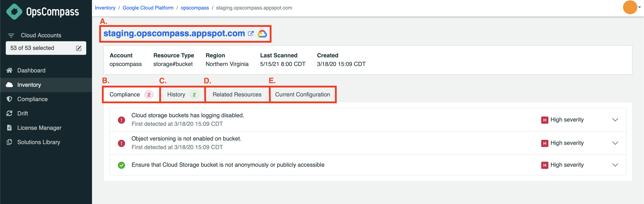Expand the logging disabled compliance row
Viewport: 644px width, 204px height.
click(615, 120)
